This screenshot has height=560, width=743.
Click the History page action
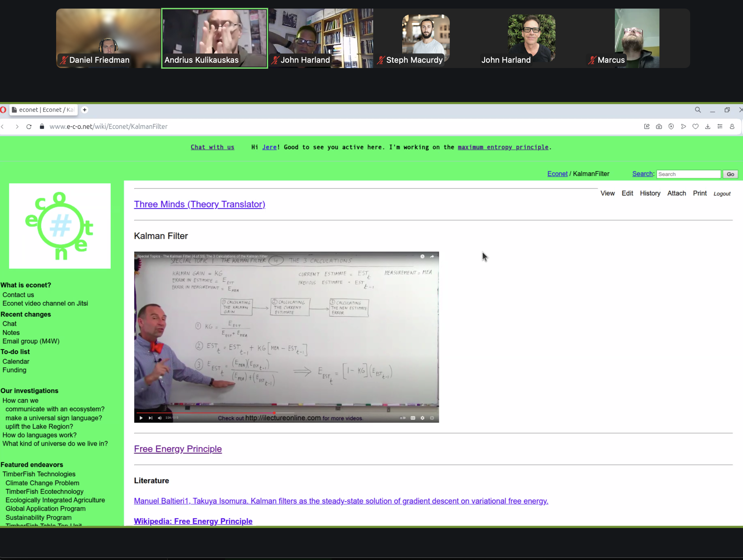pyautogui.click(x=650, y=193)
